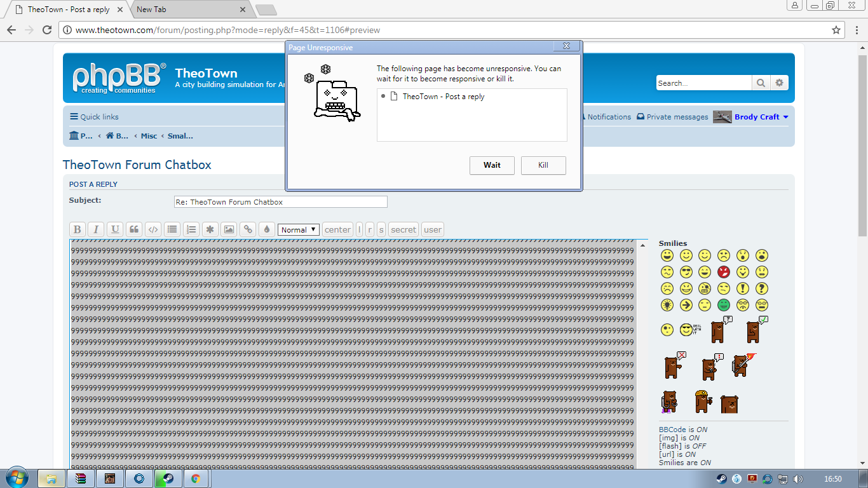Click Kill in unresponsive dialog

click(x=543, y=165)
